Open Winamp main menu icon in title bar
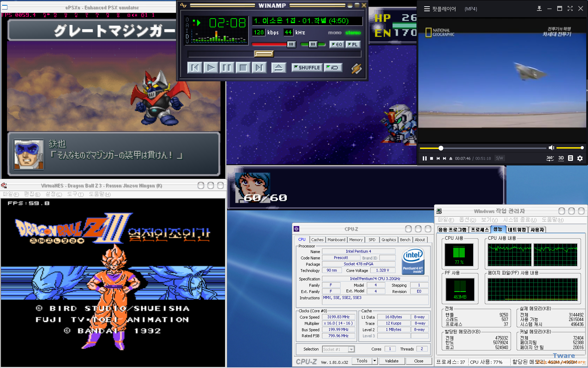The width and height of the screenshot is (588, 368). (x=183, y=5)
